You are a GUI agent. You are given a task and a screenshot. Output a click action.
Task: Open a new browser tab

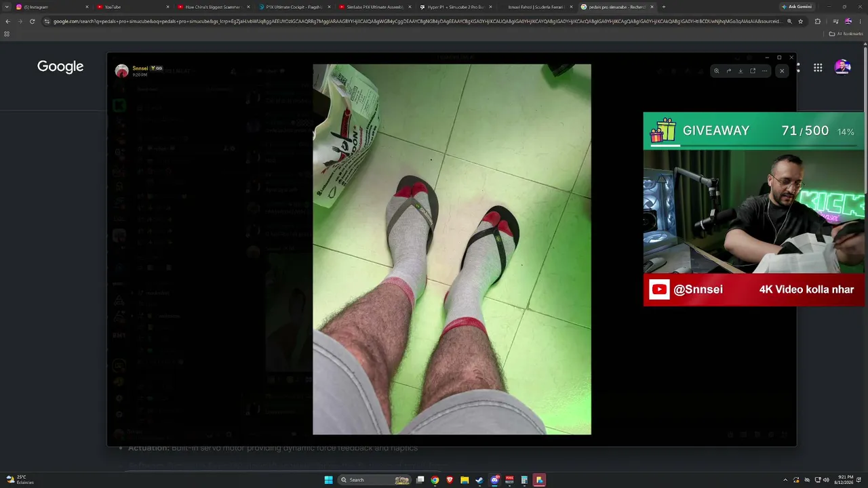[x=663, y=7]
